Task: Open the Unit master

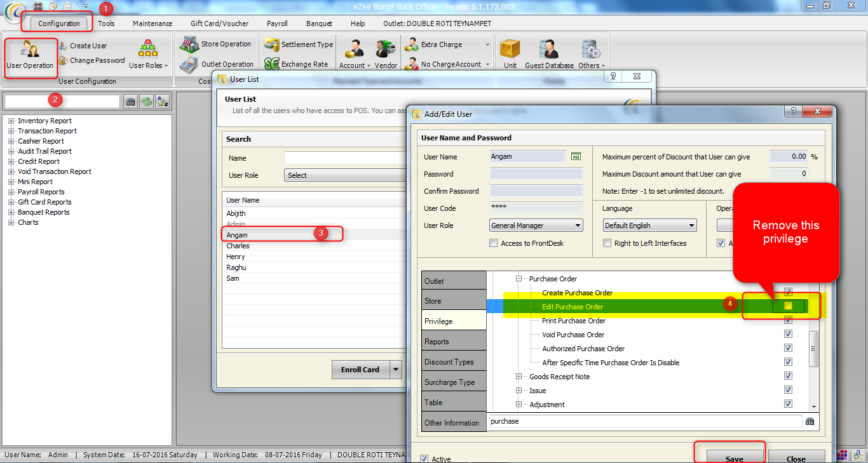Action: pyautogui.click(x=510, y=55)
